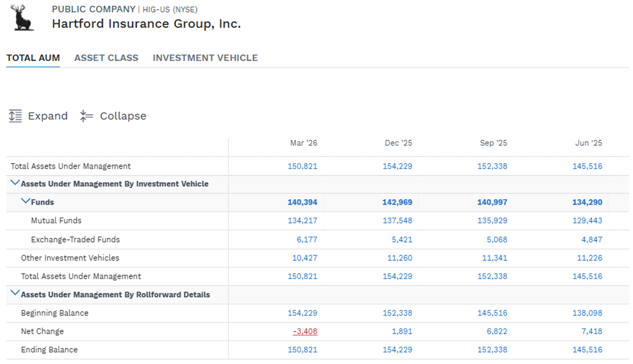The image size is (633, 364).
Task: Click Net Change value 1,891
Action: (402, 331)
